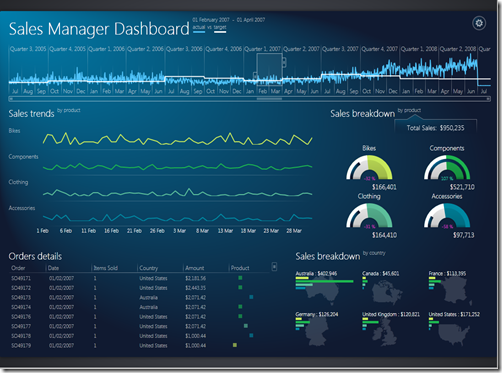
Task: Select the United Kingdom map in country breakdown
Action: coord(385,332)
